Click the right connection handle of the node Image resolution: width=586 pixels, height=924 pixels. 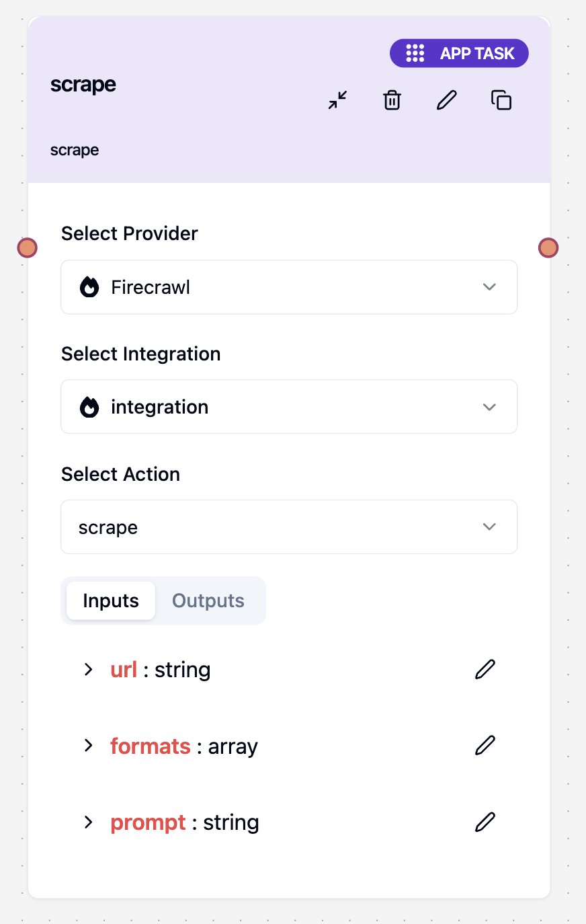coord(548,247)
